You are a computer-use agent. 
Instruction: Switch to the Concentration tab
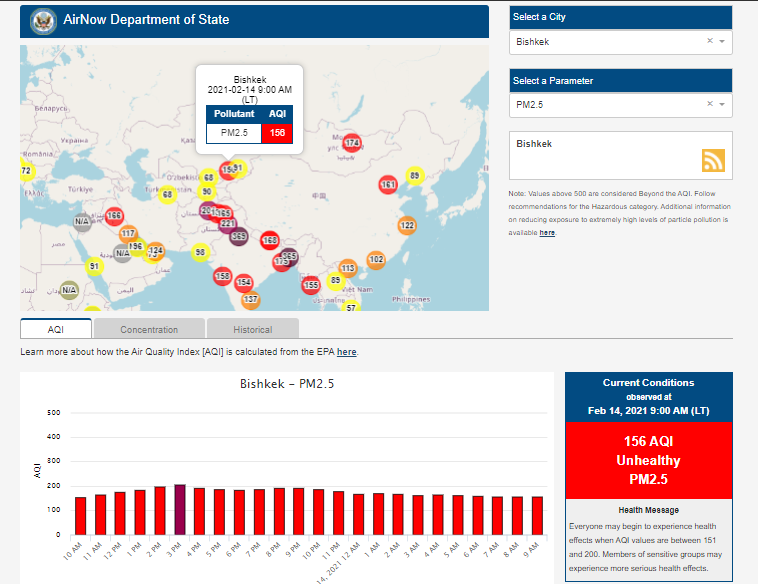(149, 329)
